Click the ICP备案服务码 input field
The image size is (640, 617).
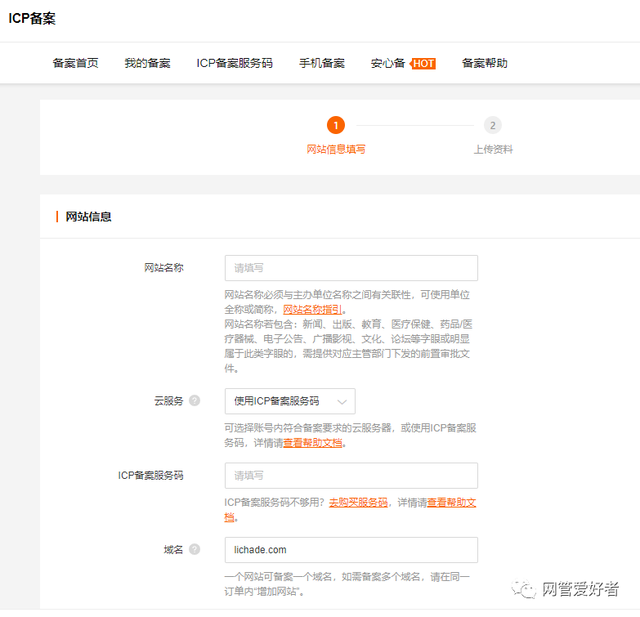click(x=350, y=476)
